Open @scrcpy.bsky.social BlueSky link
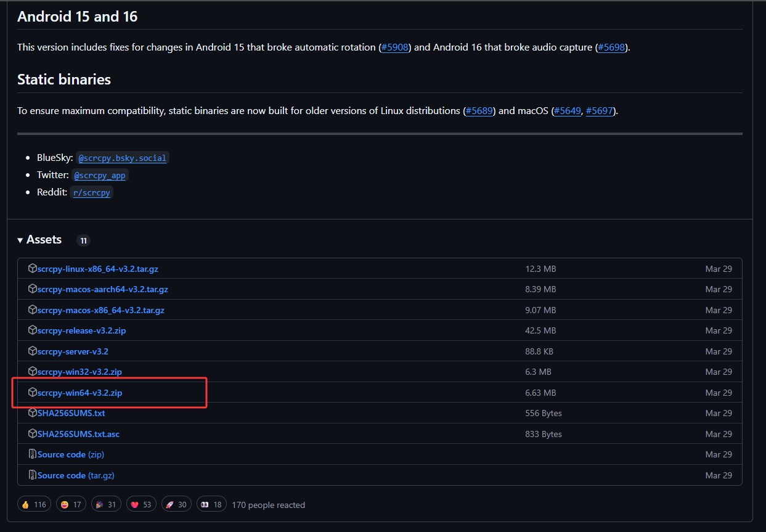 122,158
